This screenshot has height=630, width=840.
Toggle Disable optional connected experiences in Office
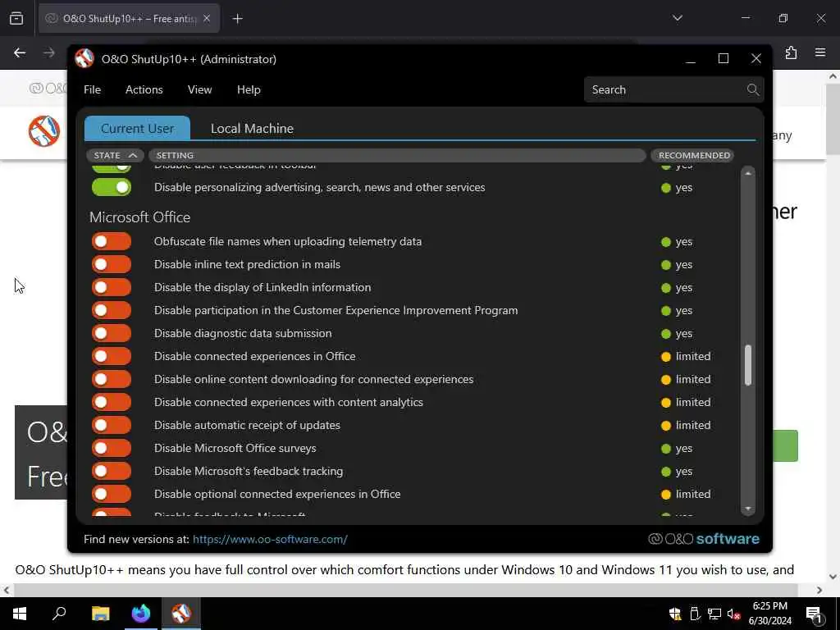click(x=112, y=494)
